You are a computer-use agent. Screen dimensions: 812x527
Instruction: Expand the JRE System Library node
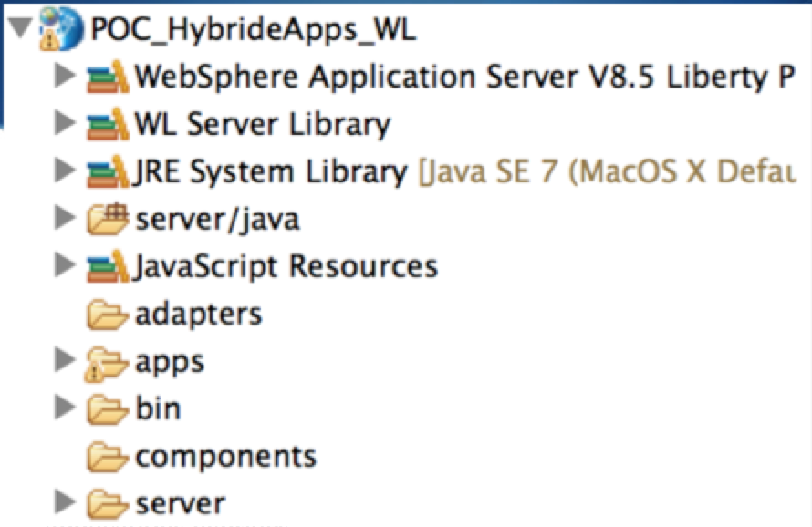(63, 170)
